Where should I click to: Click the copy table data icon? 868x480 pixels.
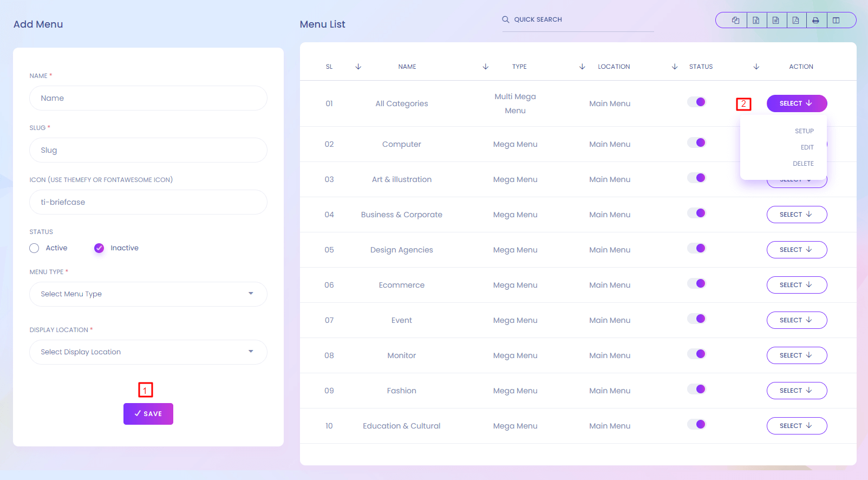[x=735, y=21]
